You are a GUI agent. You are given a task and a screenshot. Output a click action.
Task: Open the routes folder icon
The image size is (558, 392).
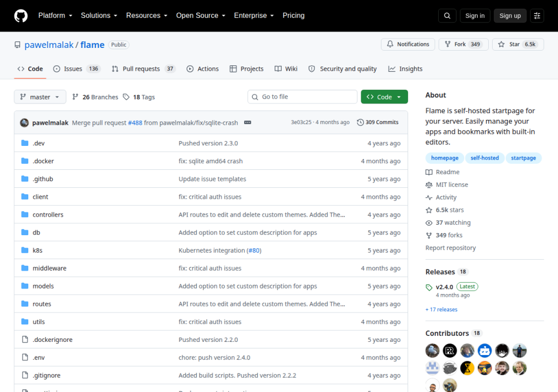click(25, 303)
